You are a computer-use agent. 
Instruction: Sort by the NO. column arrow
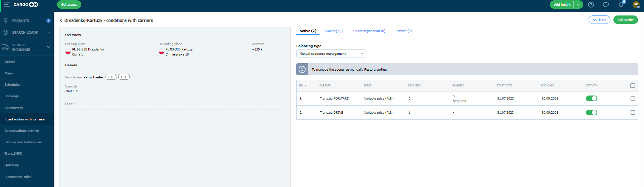(305, 86)
